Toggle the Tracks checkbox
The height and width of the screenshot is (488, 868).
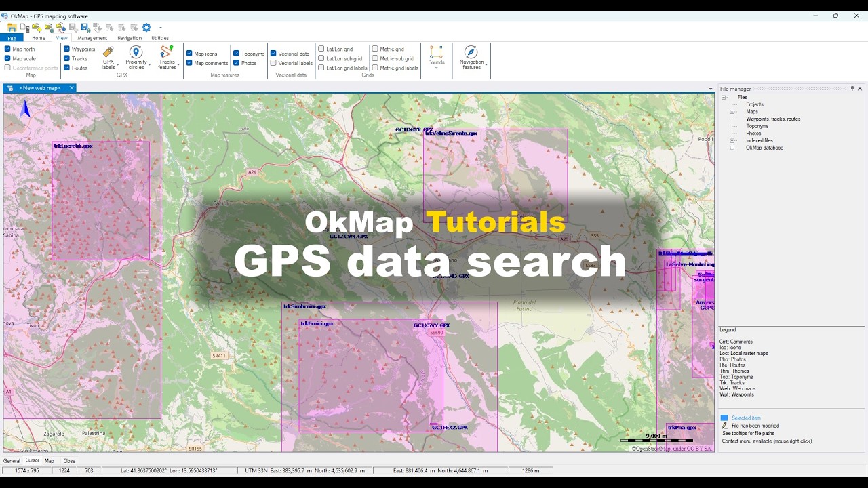[x=66, y=58]
